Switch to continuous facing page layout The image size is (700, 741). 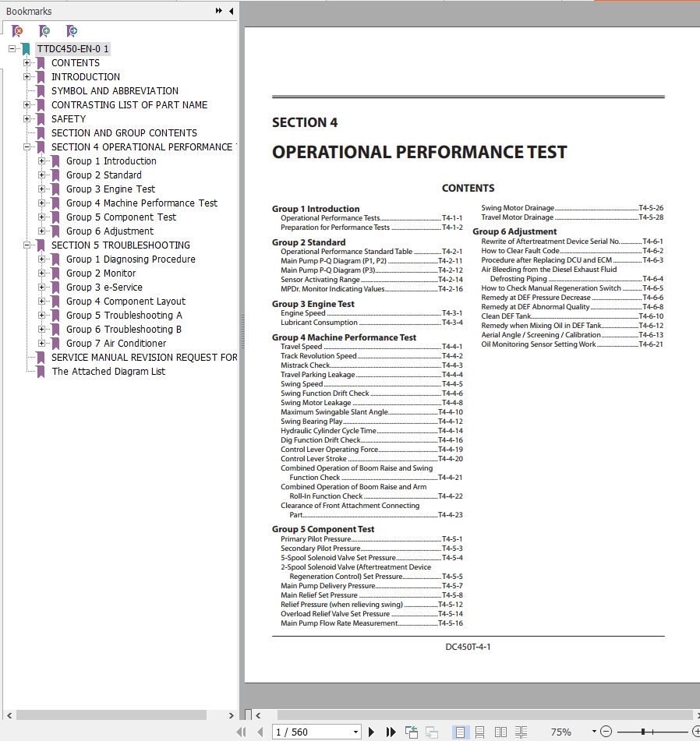click(x=521, y=732)
